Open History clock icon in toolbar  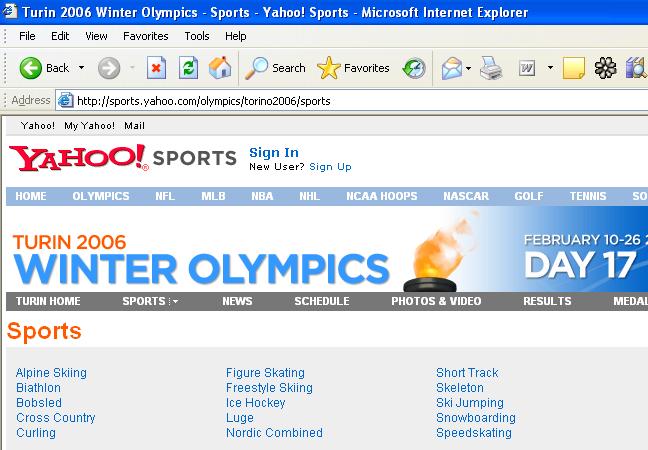coord(414,68)
